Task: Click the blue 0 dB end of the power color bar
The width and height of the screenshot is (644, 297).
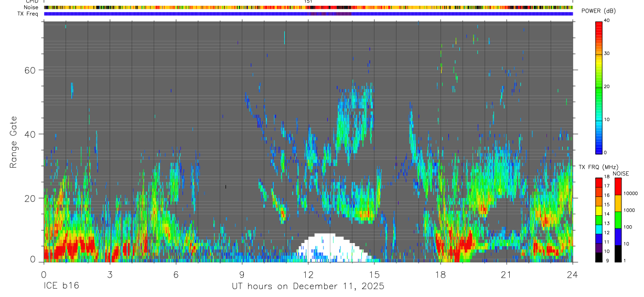Action: click(599, 149)
